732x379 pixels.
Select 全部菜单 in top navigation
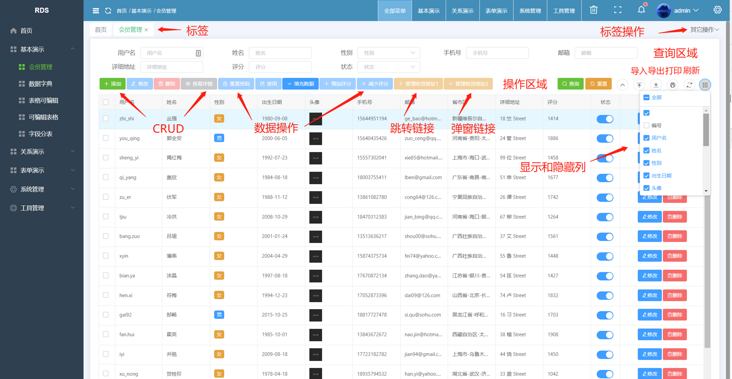click(x=394, y=10)
